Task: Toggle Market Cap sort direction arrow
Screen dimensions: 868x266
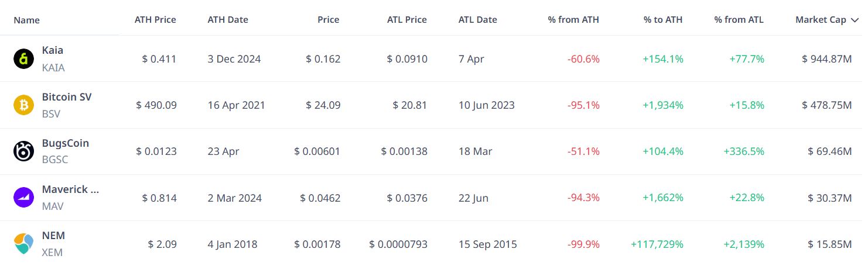Action: point(854,20)
